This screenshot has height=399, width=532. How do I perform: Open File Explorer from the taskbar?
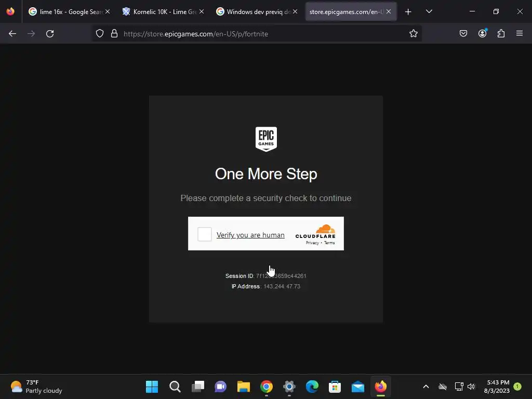tap(244, 387)
